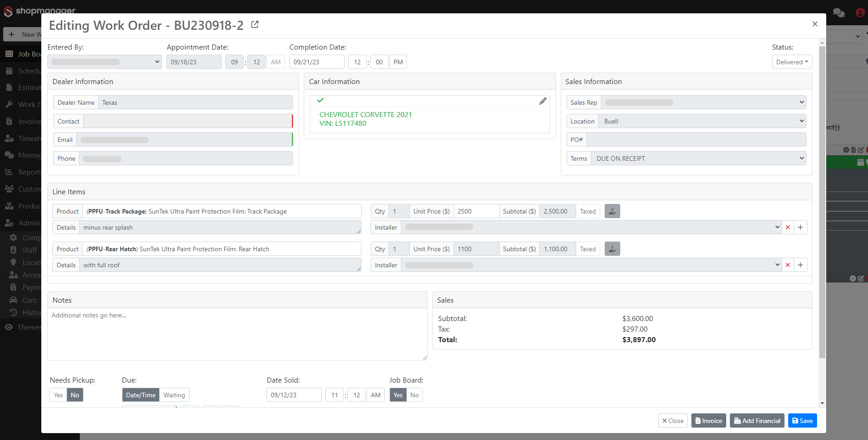Viewport: 868px width, 440px height.
Task: Open work order in new tab via external link icon
Action: [x=255, y=24]
